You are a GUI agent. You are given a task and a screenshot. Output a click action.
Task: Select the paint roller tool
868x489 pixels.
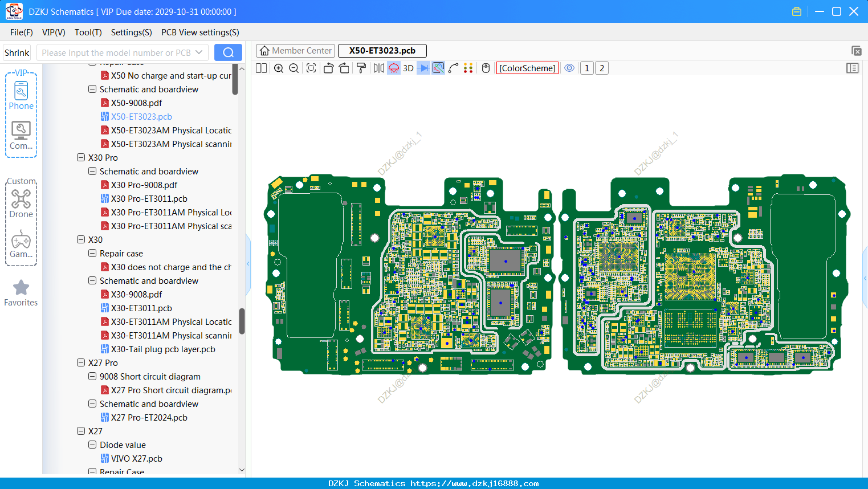pos(361,68)
